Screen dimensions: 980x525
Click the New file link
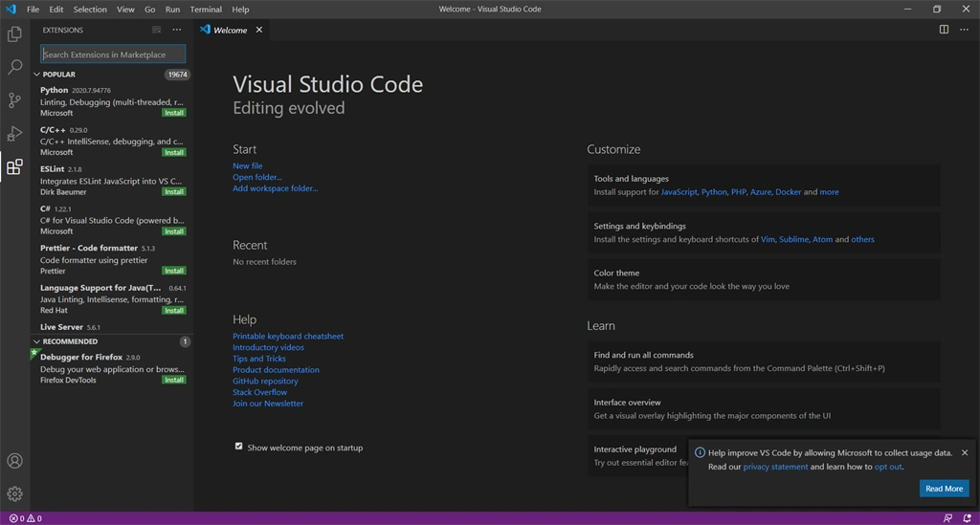tap(248, 165)
